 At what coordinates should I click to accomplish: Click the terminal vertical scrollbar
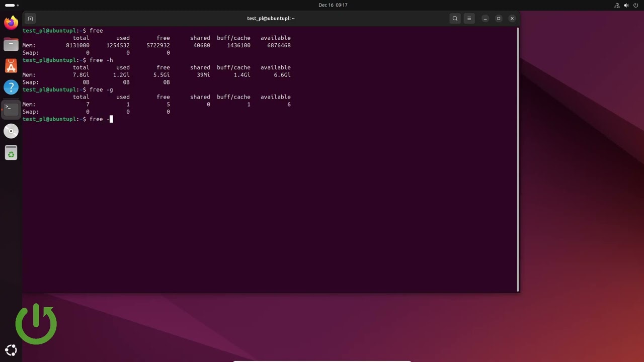pos(518,159)
